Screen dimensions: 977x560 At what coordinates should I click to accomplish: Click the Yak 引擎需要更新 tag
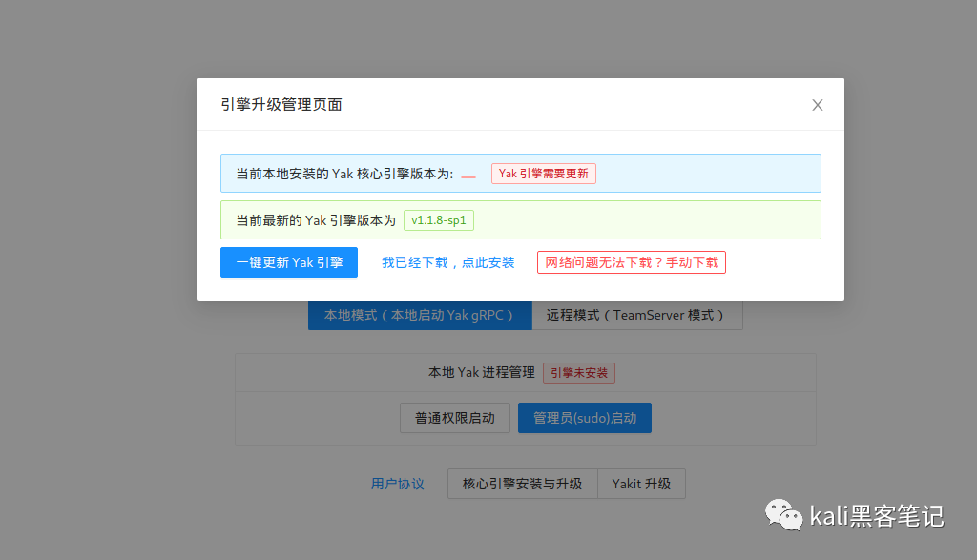click(543, 174)
